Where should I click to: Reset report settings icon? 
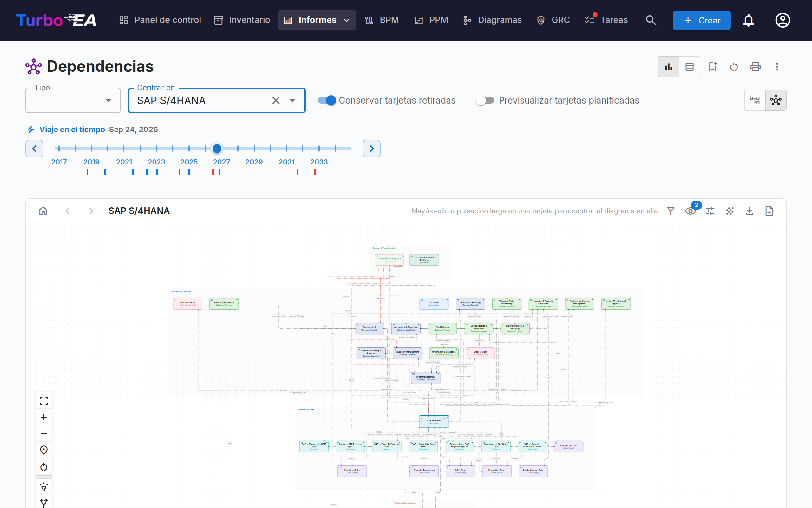point(734,67)
